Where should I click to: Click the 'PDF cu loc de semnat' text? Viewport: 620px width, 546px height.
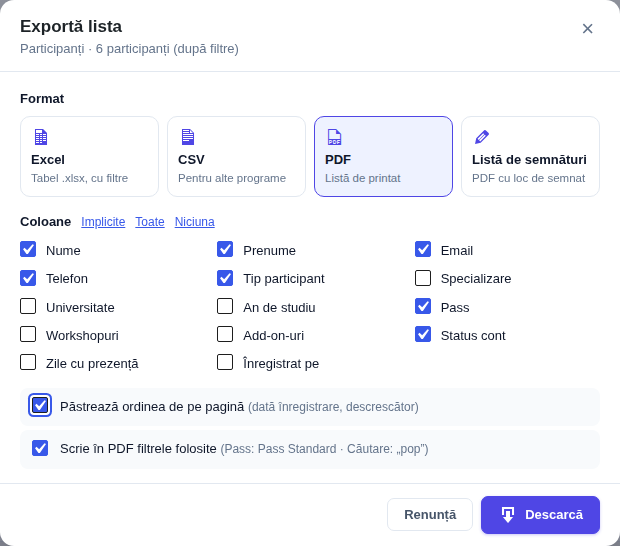click(x=528, y=178)
